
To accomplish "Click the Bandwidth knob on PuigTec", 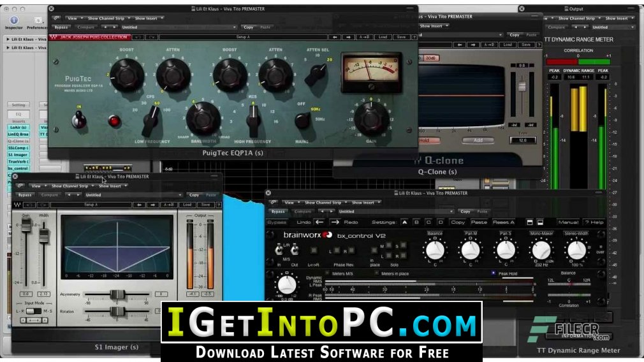I will tap(203, 118).
